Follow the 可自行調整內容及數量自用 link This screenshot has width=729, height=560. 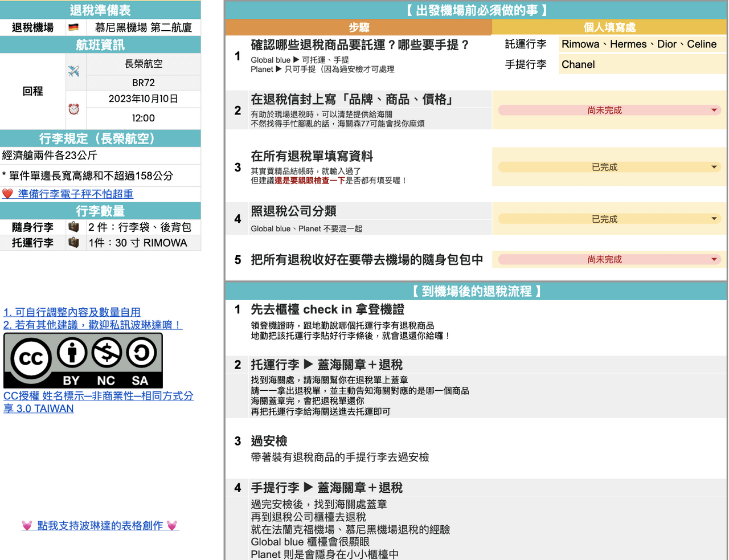coord(72,312)
